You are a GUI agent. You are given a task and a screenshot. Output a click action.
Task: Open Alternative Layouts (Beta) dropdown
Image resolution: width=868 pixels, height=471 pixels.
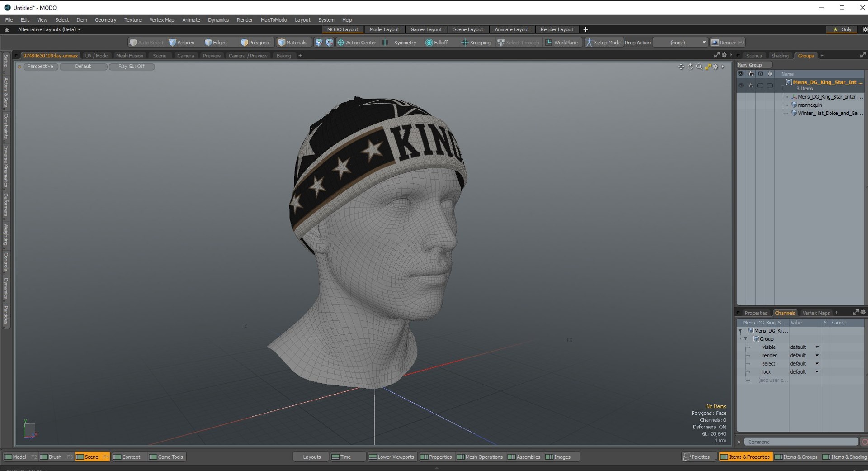pyautogui.click(x=49, y=29)
